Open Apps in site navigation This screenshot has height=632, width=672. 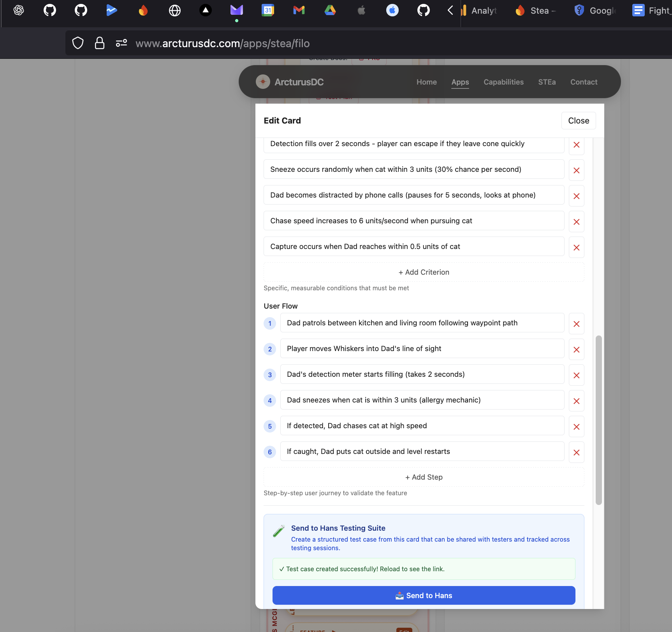point(460,82)
